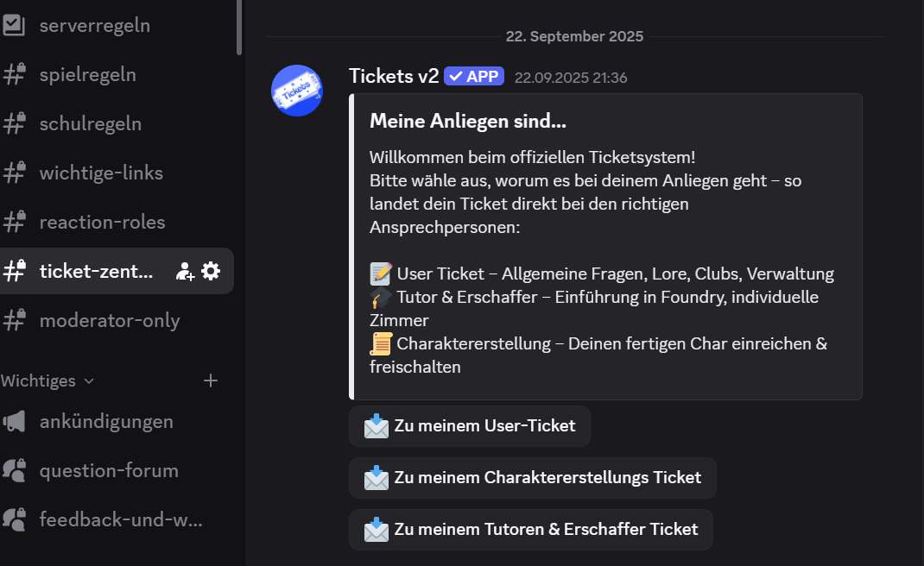Click the APP badge next to Tickets v2
Screen dimensions: 924x566
pos(474,76)
